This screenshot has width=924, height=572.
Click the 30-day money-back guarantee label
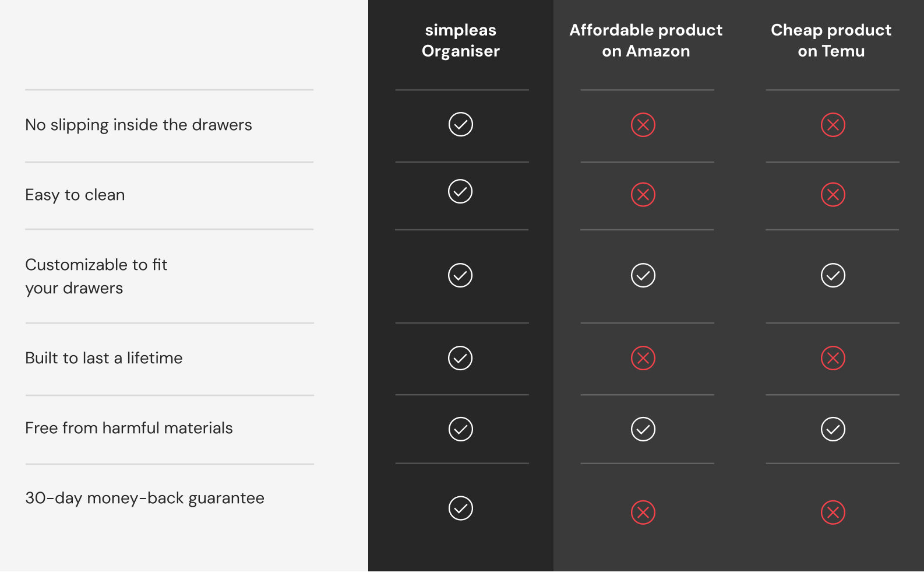click(x=144, y=498)
